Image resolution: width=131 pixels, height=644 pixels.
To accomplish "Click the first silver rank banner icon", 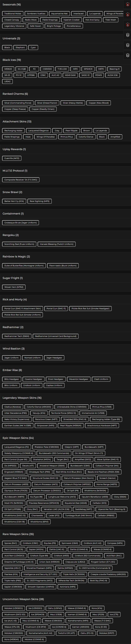I will click(x=128, y=35).
